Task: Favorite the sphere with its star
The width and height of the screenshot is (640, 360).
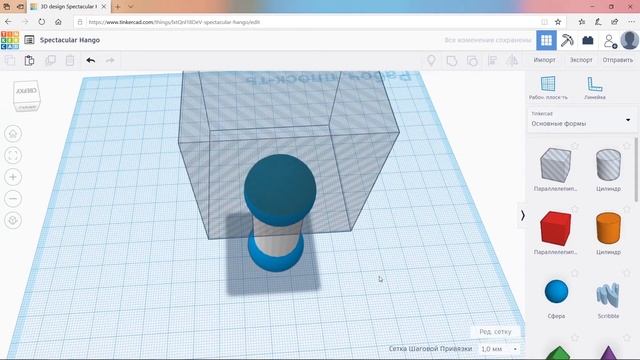Action: point(575,273)
